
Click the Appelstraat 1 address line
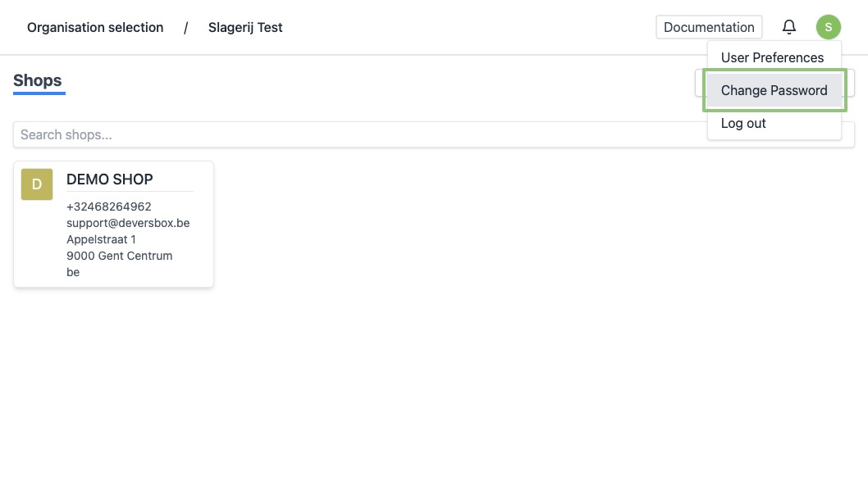(101, 239)
